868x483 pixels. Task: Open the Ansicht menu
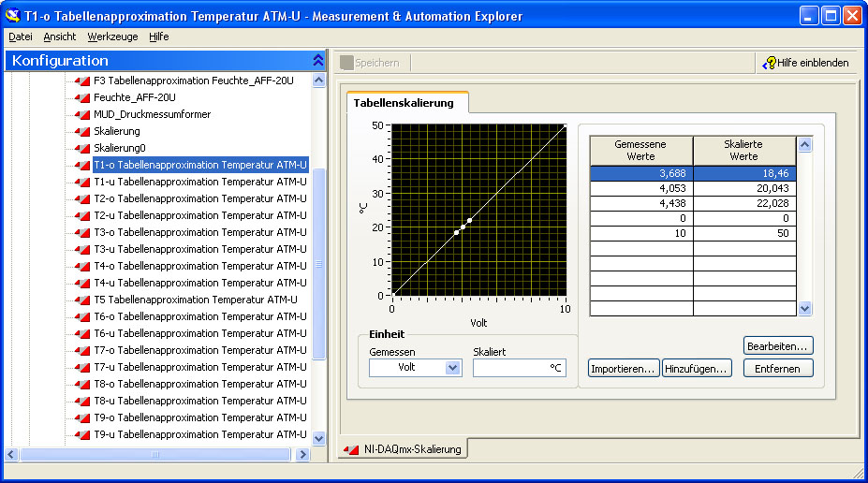(x=60, y=37)
